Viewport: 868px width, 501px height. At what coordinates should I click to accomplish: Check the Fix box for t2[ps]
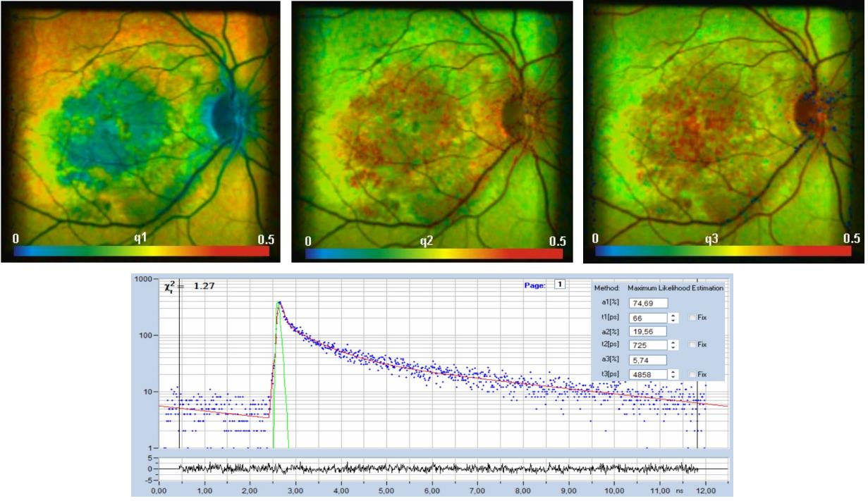(x=692, y=345)
